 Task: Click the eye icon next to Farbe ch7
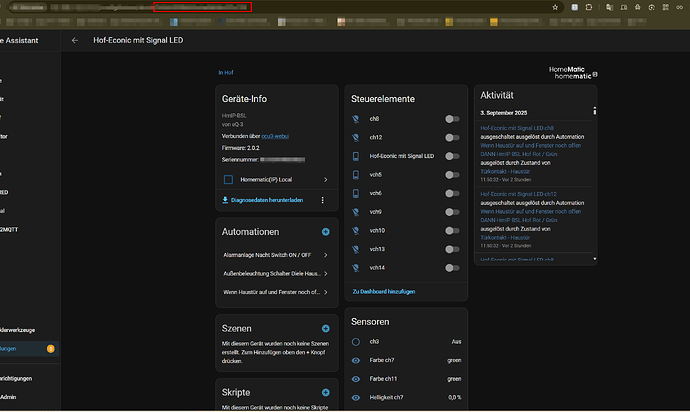356,360
